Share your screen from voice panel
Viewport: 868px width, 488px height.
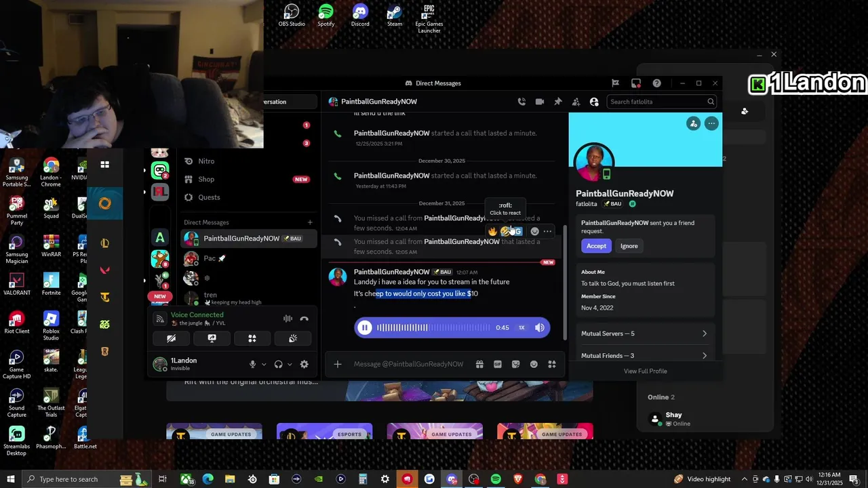coord(212,338)
